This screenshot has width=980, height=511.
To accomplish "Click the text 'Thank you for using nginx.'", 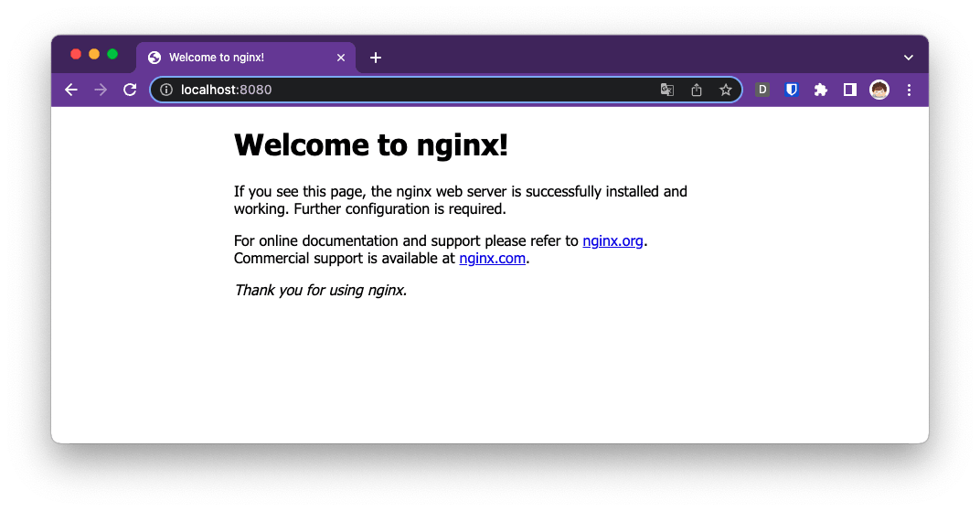I will tap(321, 291).
